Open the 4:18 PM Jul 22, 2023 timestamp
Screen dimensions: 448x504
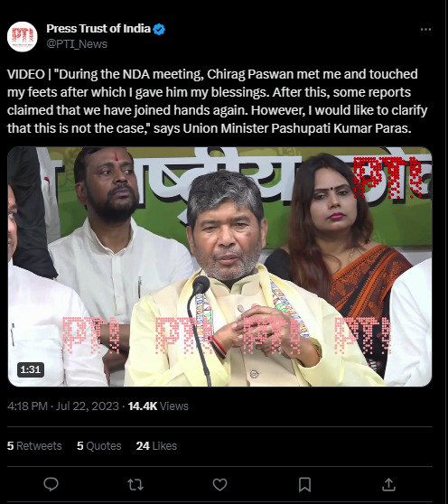(x=63, y=406)
